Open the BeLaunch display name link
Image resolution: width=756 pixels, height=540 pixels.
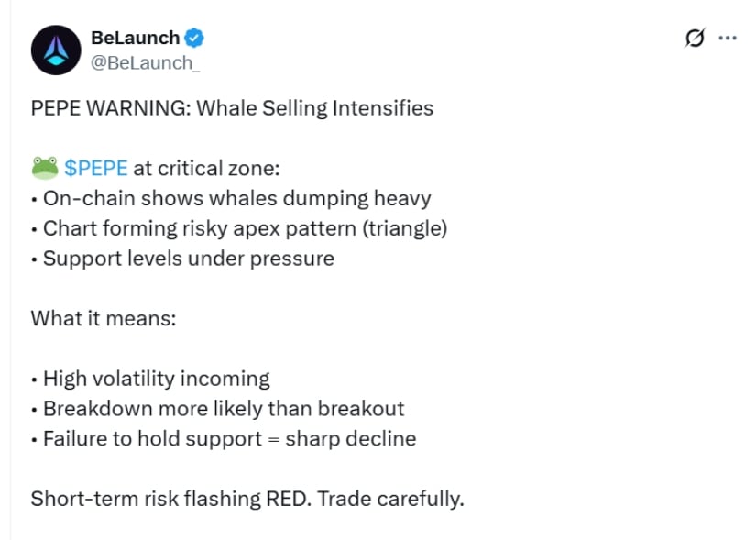point(136,39)
